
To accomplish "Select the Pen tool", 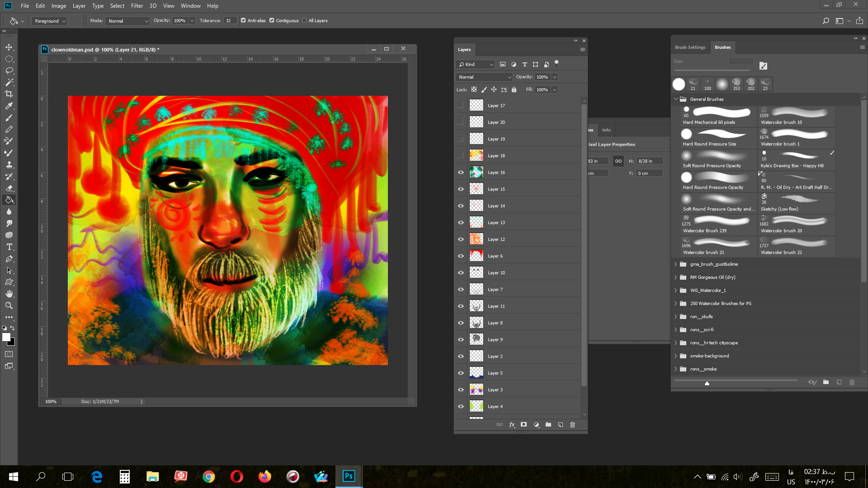I will (9, 258).
